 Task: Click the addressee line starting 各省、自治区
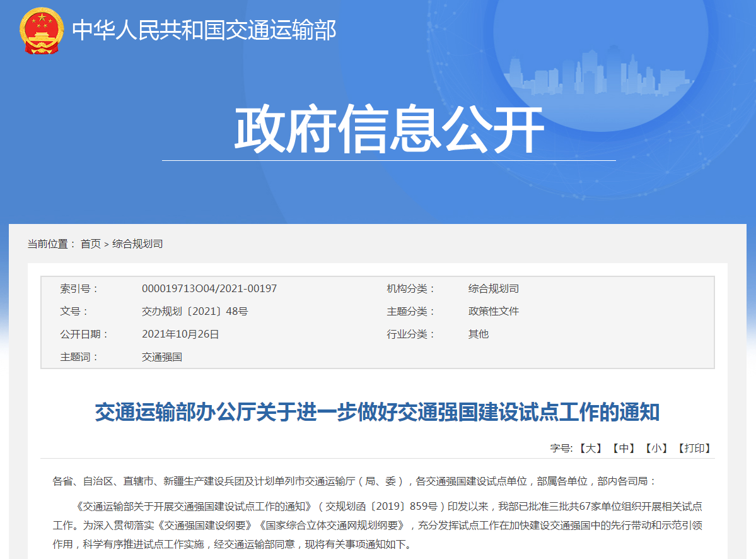354,481
